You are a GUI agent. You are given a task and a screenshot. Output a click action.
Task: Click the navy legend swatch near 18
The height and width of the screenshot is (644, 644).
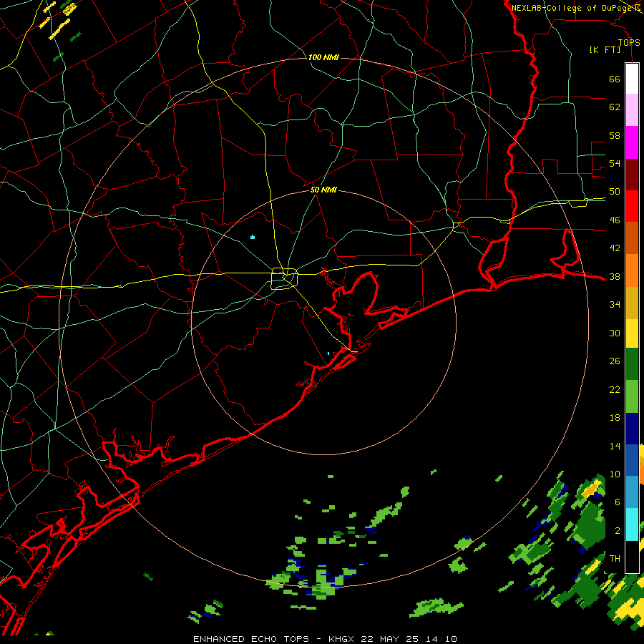coord(632,429)
